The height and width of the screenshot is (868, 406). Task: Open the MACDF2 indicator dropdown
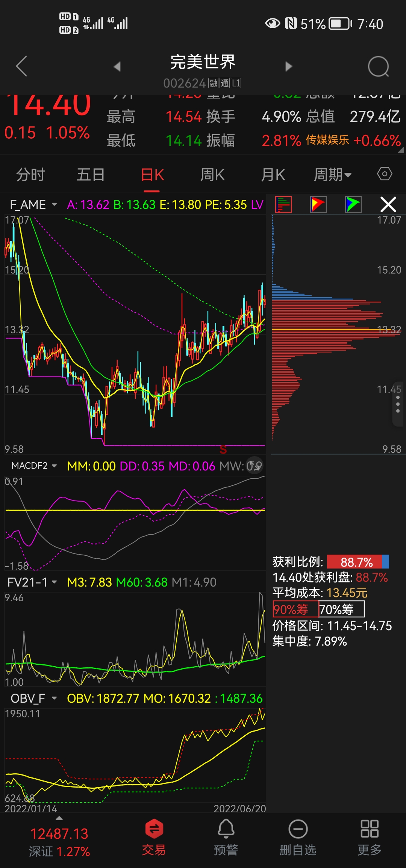[34, 466]
